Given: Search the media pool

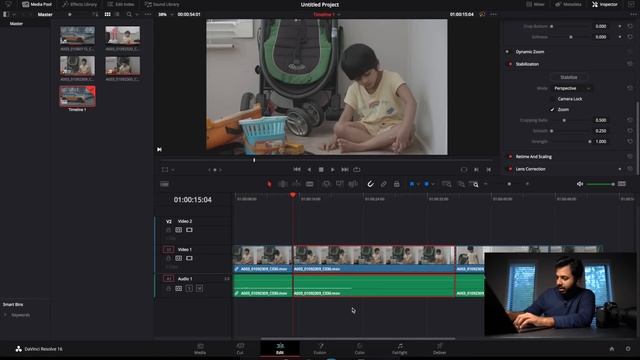Looking at the screenshot, I should 129,14.
